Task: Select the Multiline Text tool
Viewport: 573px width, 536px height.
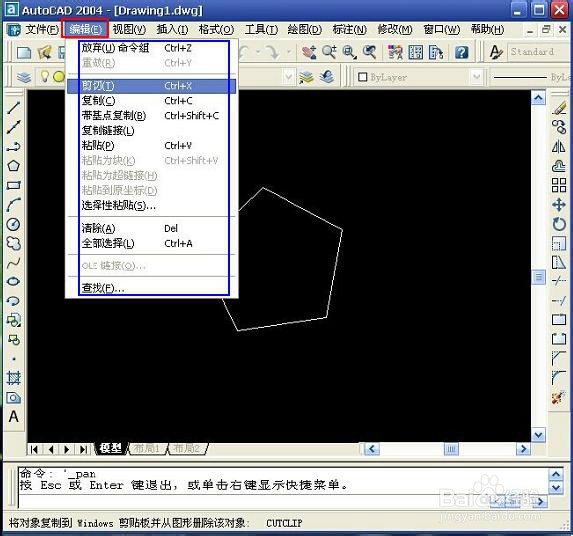Action: pyautogui.click(x=14, y=417)
